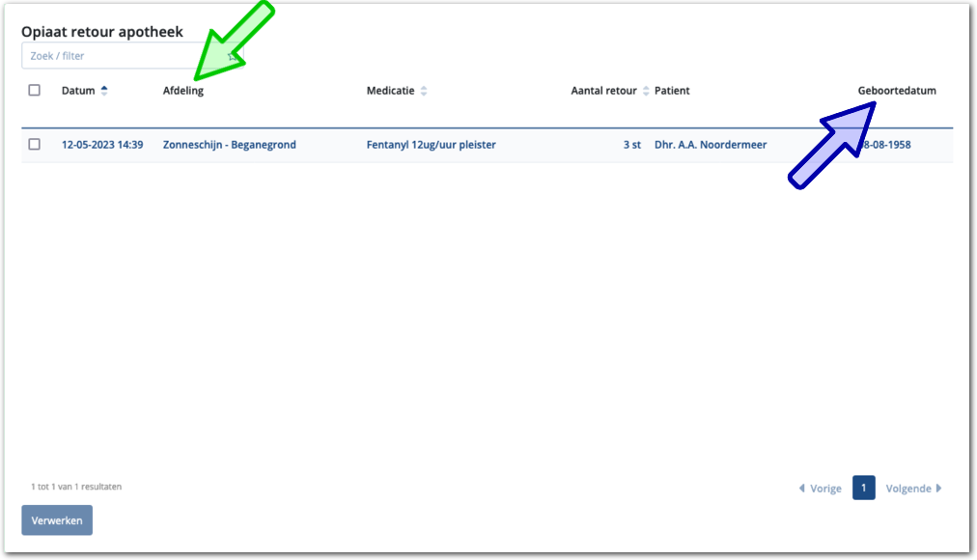The width and height of the screenshot is (977, 560).
Task: Click the Patient column header
Action: [672, 91]
